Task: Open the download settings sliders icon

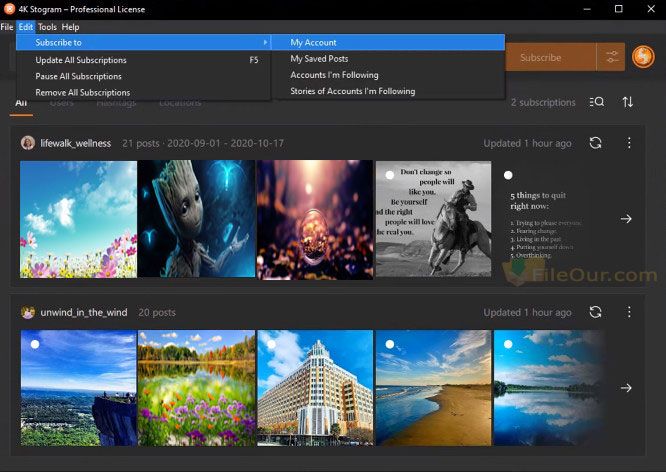Action: (610, 58)
